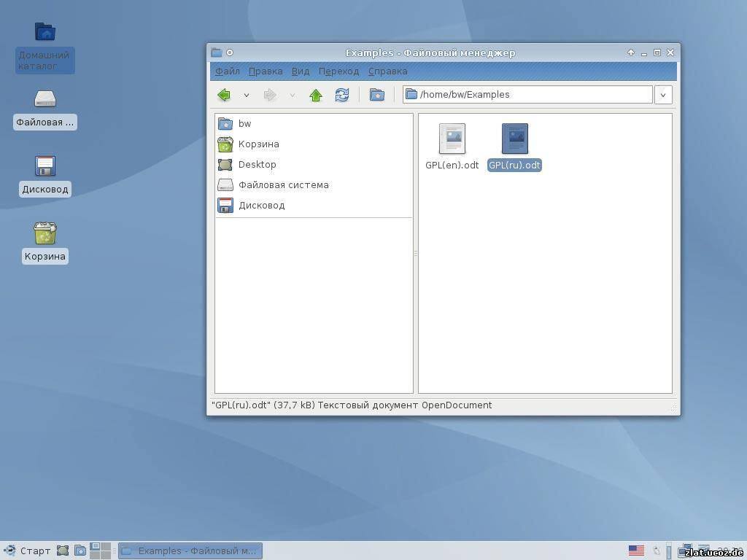
Task: Go to home folder via toolbar icon
Action: click(x=377, y=95)
